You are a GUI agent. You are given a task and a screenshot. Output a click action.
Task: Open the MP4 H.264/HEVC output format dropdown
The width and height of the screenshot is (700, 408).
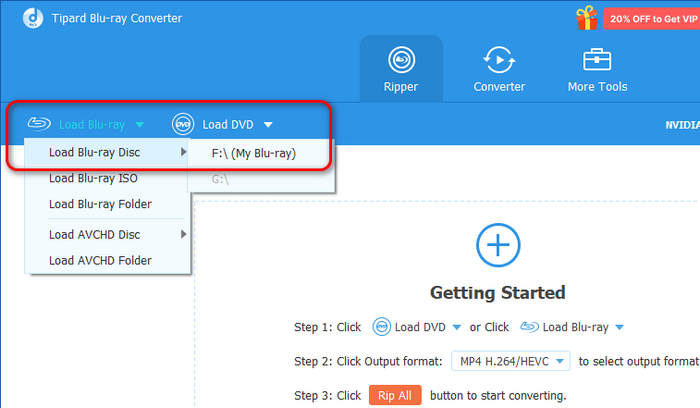point(511,361)
